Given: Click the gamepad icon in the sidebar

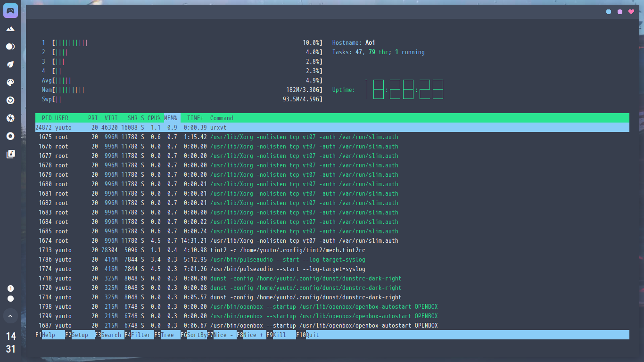Looking at the screenshot, I should [10, 10].
